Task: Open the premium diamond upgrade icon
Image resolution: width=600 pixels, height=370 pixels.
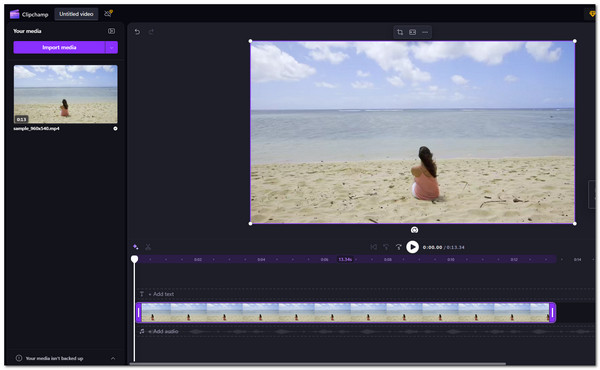Action: (x=592, y=14)
